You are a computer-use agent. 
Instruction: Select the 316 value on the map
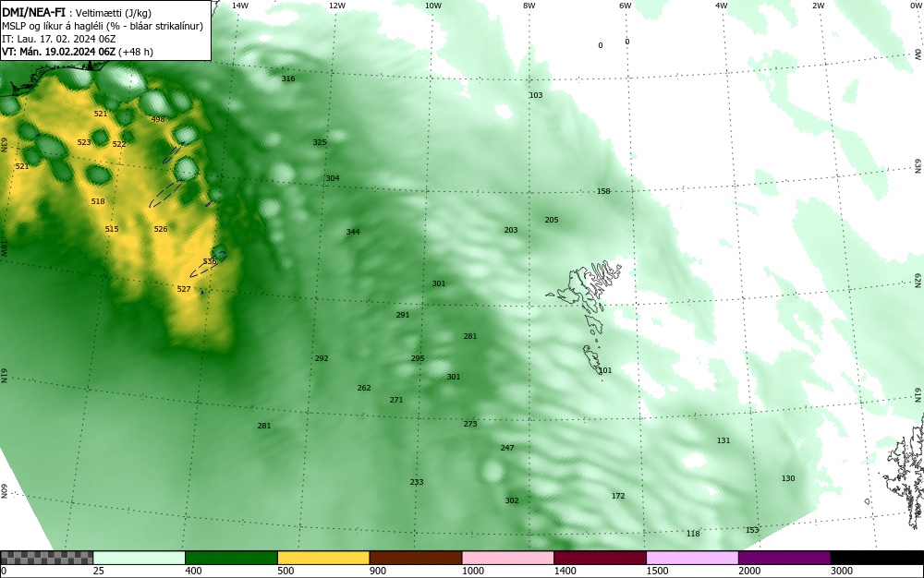pos(288,78)
